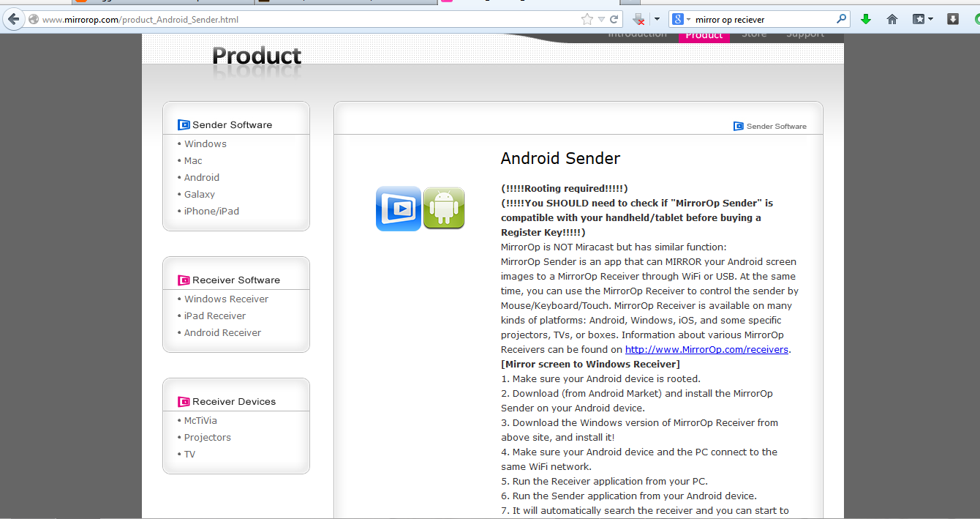Open the Projectors receiver device link
Image resolution: width=980 pixels, height=519 pixels.
(x=208, y=438)
